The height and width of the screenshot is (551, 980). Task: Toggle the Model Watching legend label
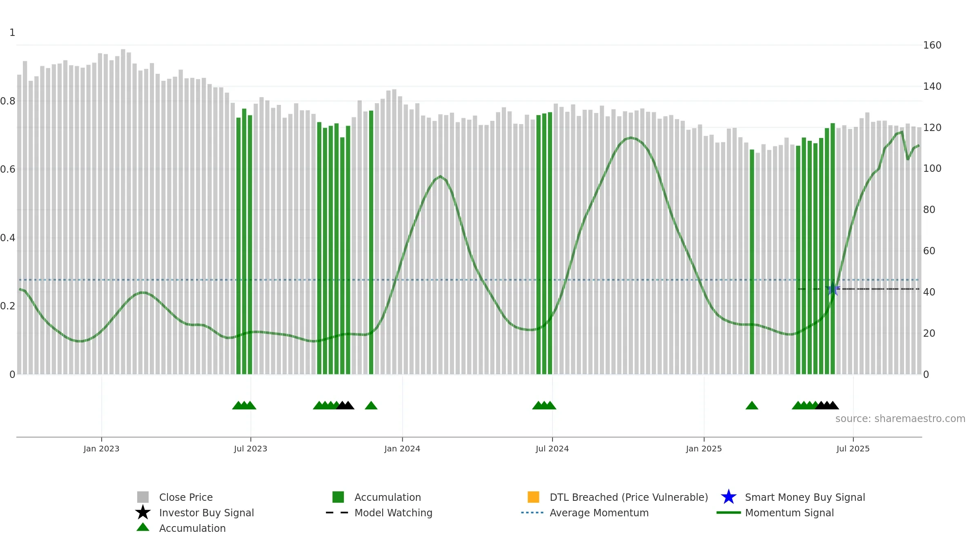pyautogui.click(x=393, y=513)
